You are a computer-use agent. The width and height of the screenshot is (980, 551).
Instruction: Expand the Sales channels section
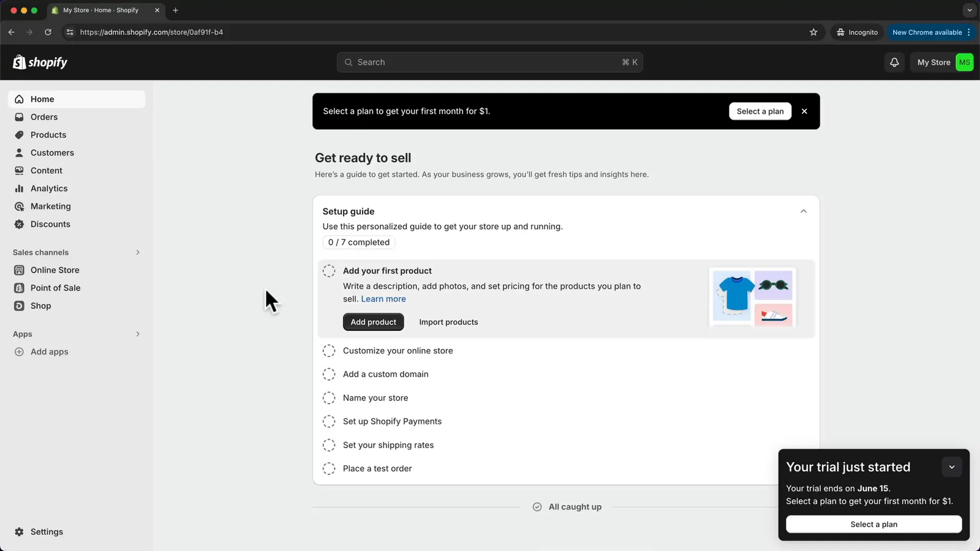(x=138, y=252)
